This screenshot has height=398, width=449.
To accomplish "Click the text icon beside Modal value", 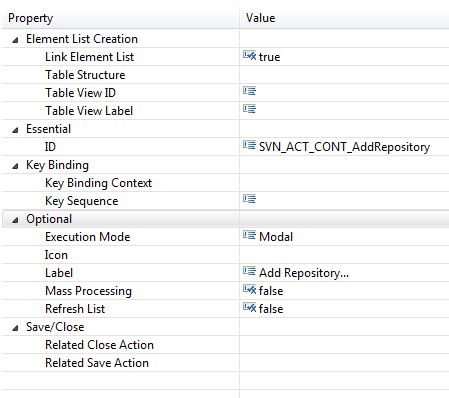I will [x=249, y=235].
